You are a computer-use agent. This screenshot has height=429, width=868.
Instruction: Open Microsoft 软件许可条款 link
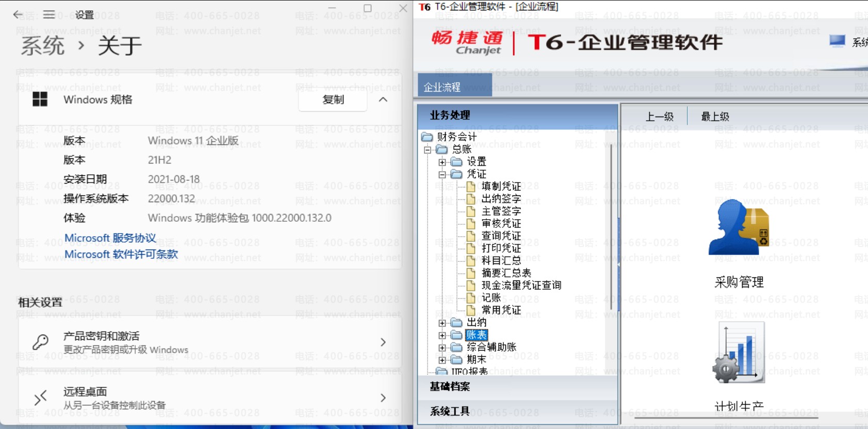pos(121,254)
